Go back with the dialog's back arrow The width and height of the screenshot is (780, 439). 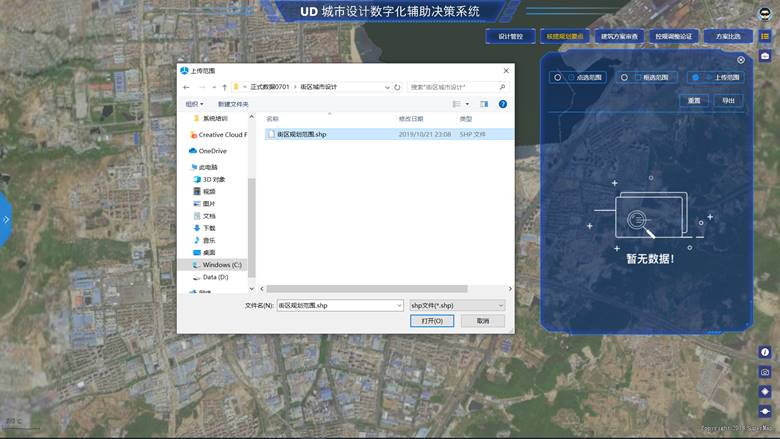pyautogui.click(x=187, y=87)
